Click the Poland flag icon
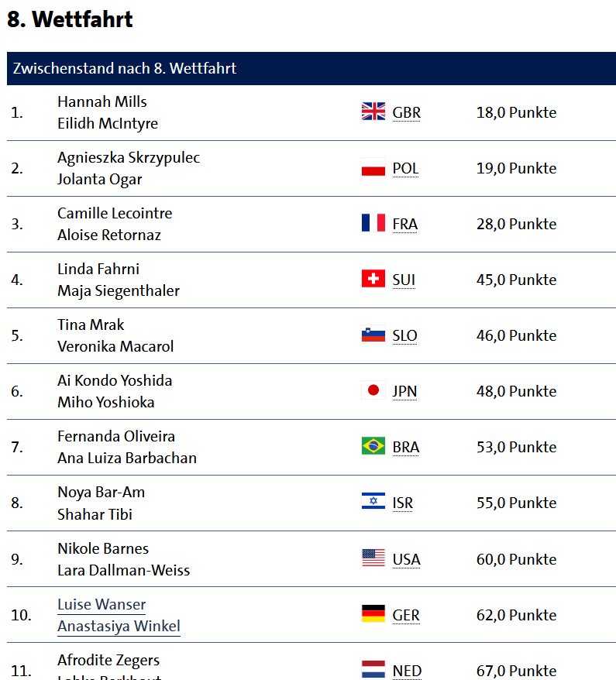 (x=373, y=167)
